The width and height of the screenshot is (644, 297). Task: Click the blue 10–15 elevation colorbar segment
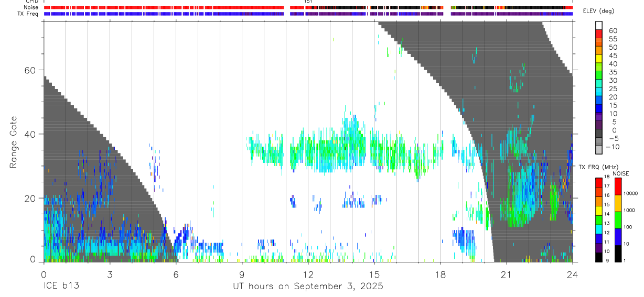pos(599,109)
